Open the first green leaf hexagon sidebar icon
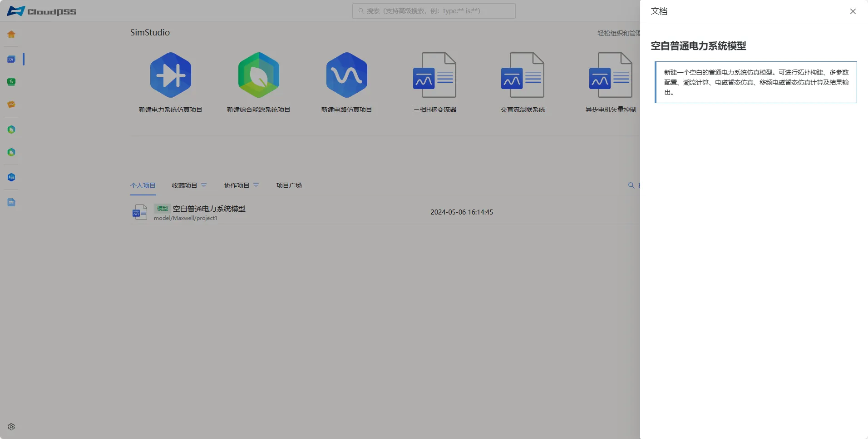The image size is (868, 439). 11,130
